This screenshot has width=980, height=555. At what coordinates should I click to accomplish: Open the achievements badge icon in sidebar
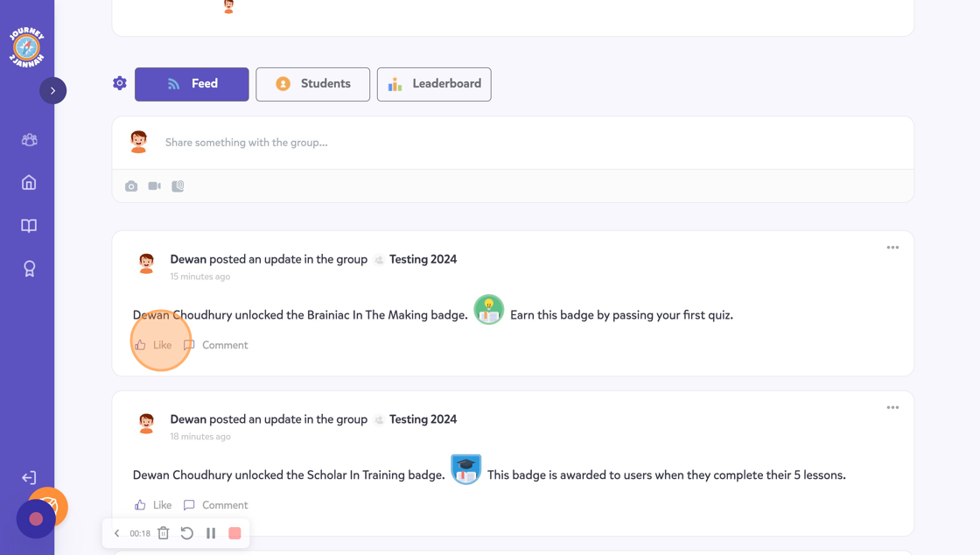(29, 269)
